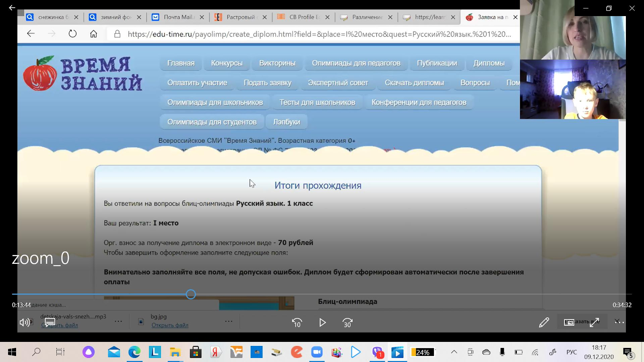Screen dimensions: 644x362
Task: Open 'Олимпиады для школьников'
Action: tap(215, 103)
